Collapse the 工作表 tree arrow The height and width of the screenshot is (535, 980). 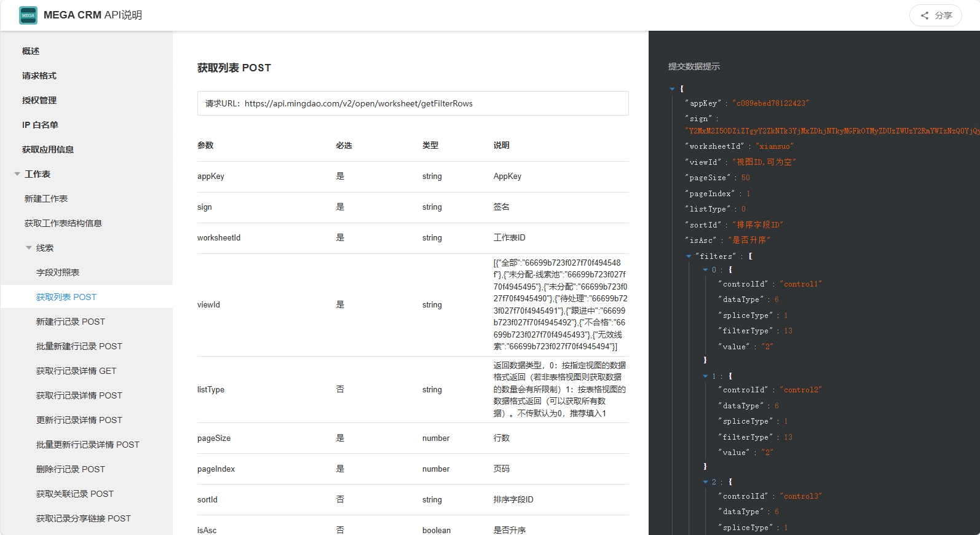[x=17, y=174]
